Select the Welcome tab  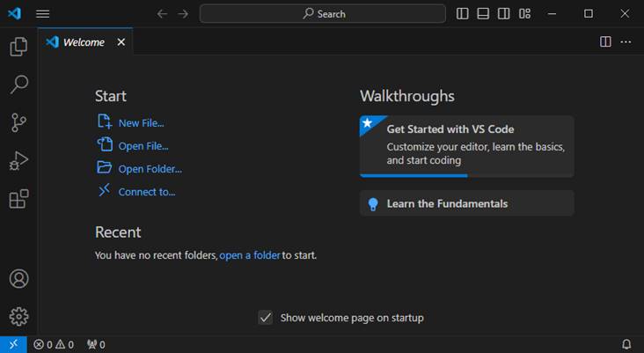83,42
